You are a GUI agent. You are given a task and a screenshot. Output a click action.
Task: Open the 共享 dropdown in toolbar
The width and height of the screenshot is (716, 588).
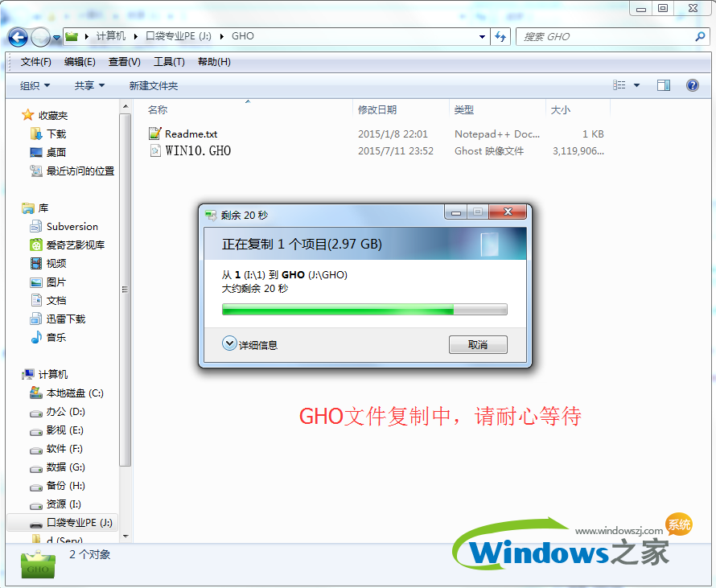[x=89, y=85]
